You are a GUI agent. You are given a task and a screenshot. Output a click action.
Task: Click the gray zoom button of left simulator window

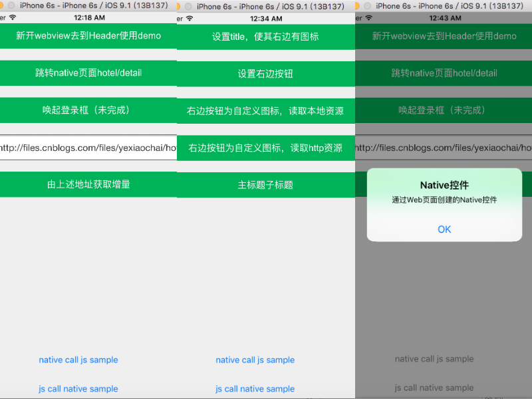pyautogui.click(x=11, y=5)
